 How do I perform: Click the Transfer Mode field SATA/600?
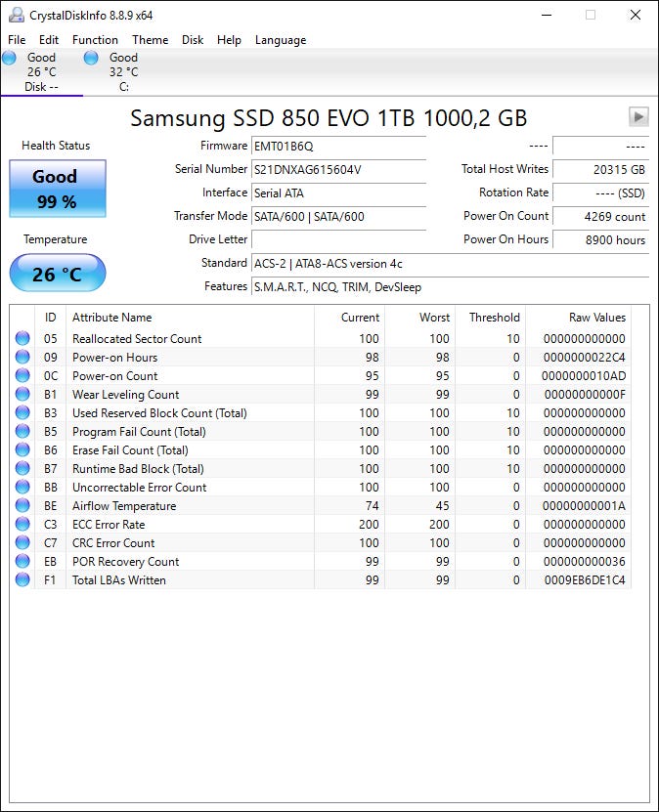click(x=339, y=217)
